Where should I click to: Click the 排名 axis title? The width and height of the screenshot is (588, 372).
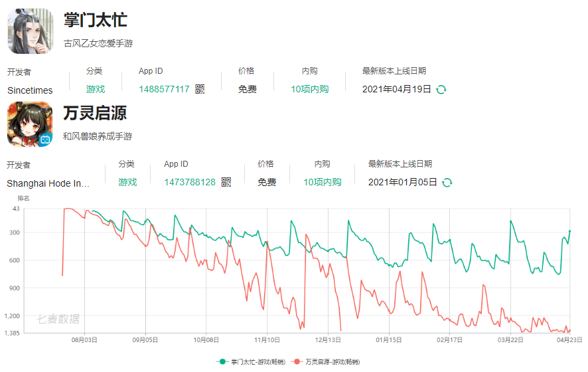tap(23, 198)
